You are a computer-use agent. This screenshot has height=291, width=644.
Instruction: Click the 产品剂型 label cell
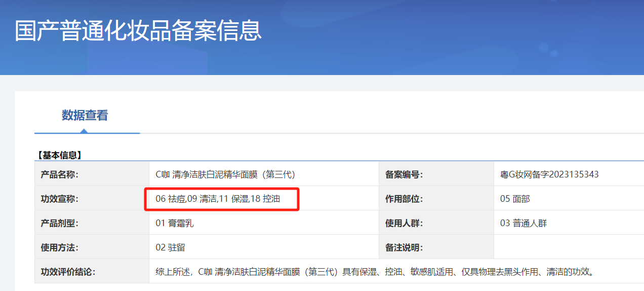pyautogui.click(x=60, y=223)
